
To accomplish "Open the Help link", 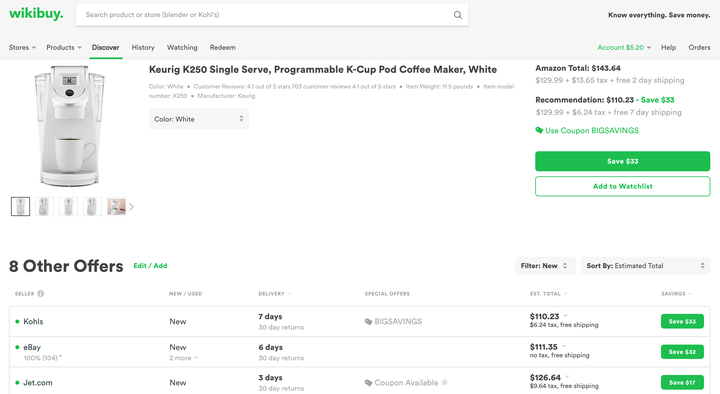I will point(669,47).
